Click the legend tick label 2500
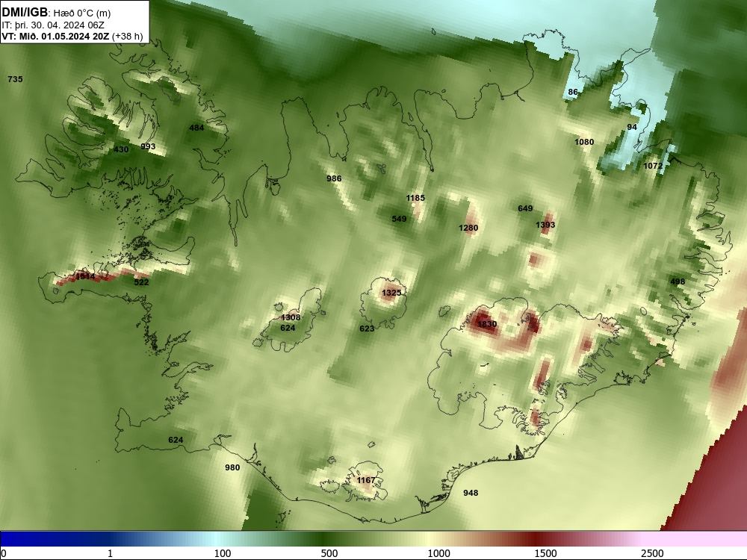Image resolution: width=747 pixels, height=560 pixels. [652, 553]
